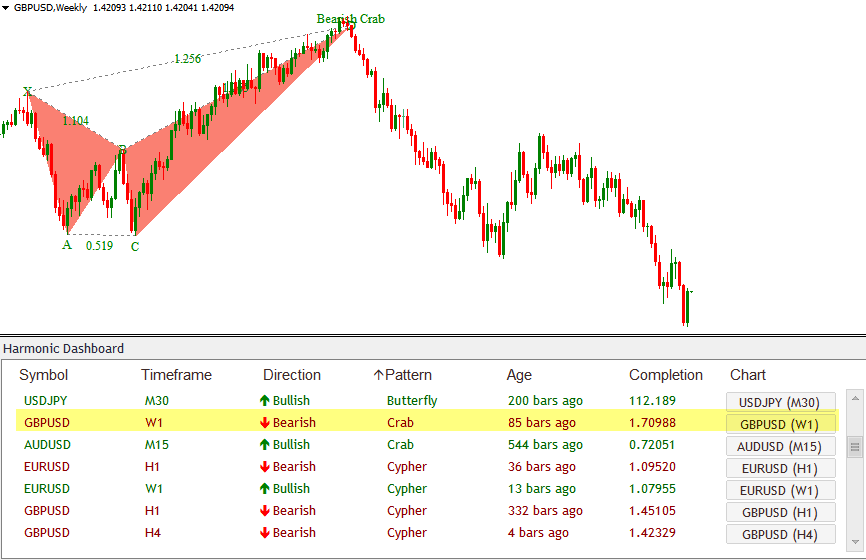Image resolution: width=866 pixels, height=560 pixels.
Task: Click the green bullish arrow in EURUSD W1 row
Action: (264, 489)
